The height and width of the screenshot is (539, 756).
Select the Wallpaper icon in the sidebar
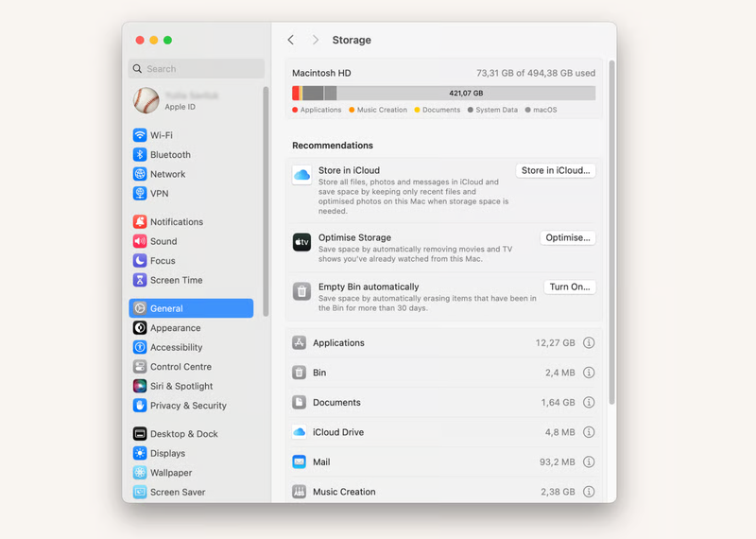pos(140,473)
